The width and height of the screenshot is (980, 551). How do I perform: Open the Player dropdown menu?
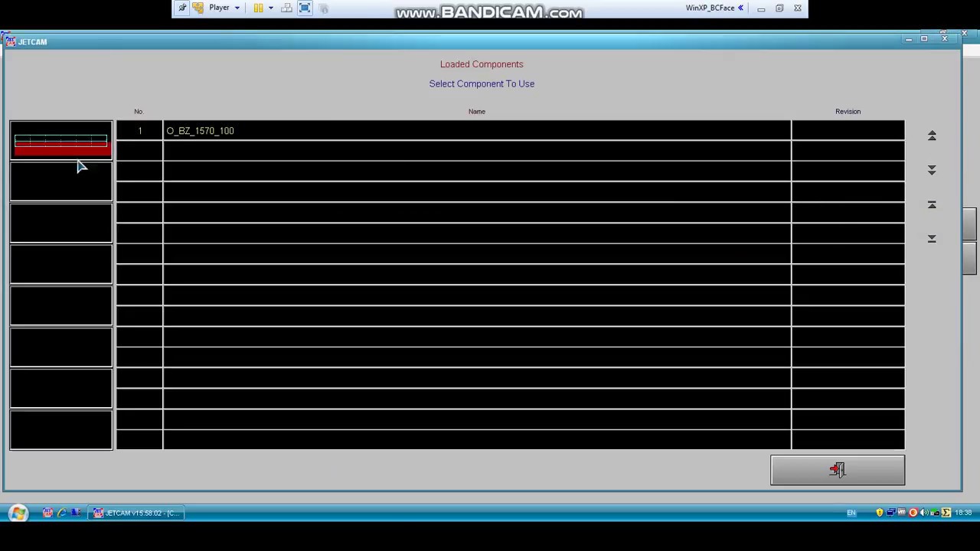coord(224,8)
